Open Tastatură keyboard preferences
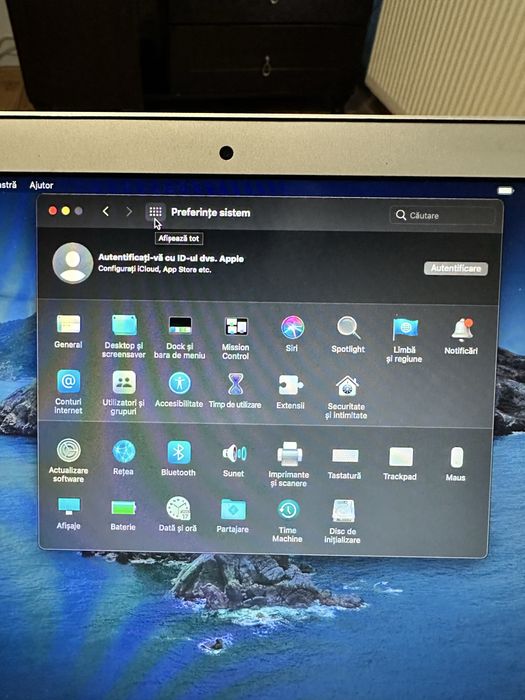 345,462
